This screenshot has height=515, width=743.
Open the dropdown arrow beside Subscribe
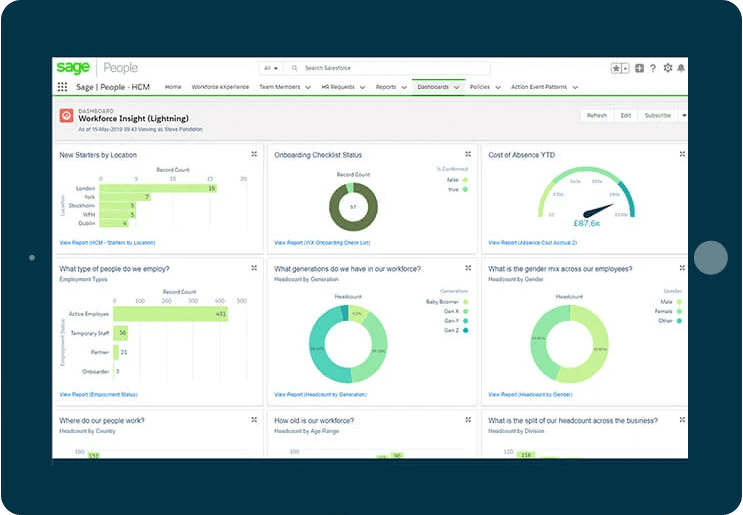684,115
